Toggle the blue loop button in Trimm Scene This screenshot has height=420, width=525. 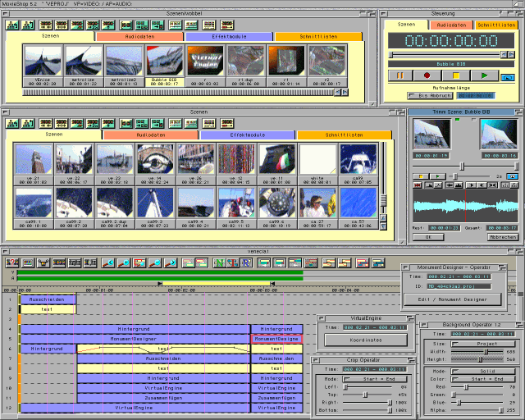[x=513, y=176]
